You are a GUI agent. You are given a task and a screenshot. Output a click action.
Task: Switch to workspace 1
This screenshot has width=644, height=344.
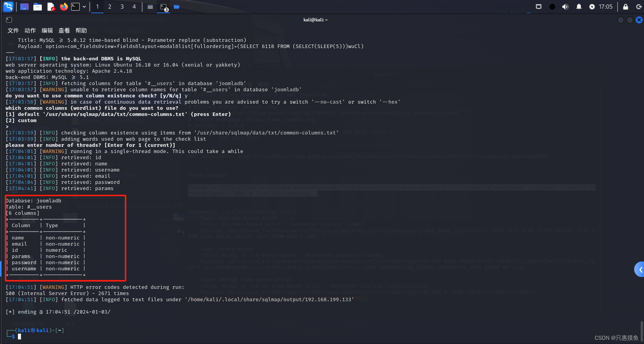click(x=97, y=6)
